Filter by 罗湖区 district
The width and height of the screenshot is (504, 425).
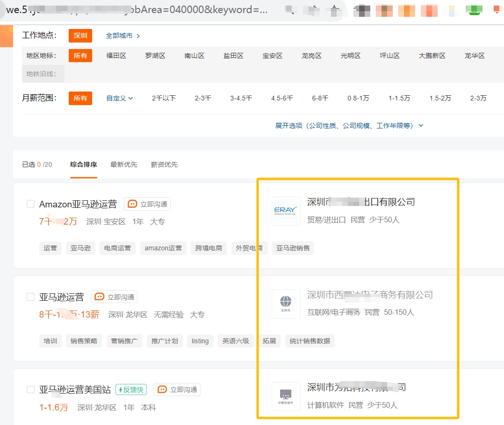click(155, 56)
